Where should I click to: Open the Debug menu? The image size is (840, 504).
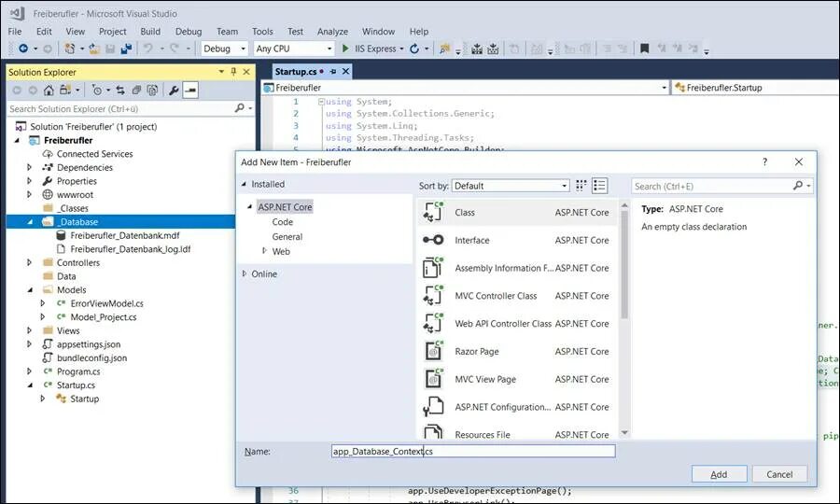pyautogui.click(x=189, y=32)
